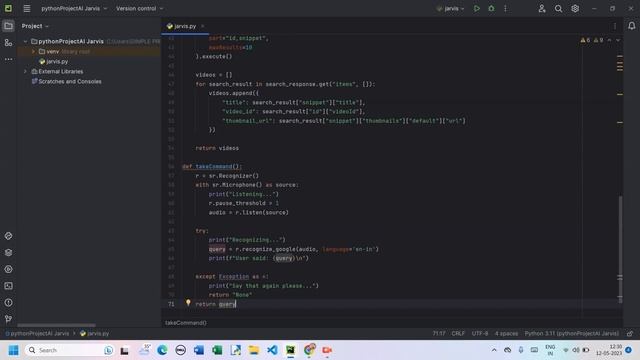Open Word from taskbar

[x=199, y=350]
